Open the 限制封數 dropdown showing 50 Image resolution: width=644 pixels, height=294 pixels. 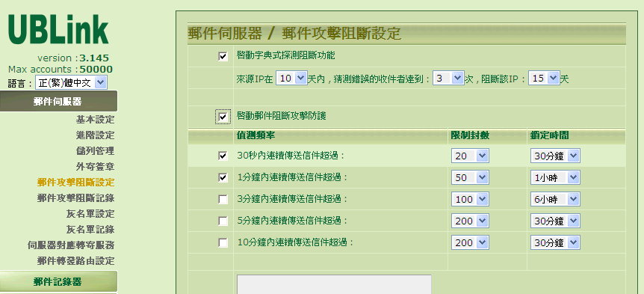pos(470,177)
